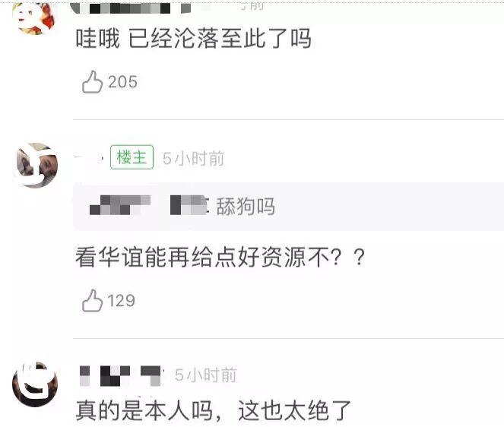504x427 pixels.
Task: Click the 5小时前 timestamp beside 楼主 badge
Action: (194, 158)
